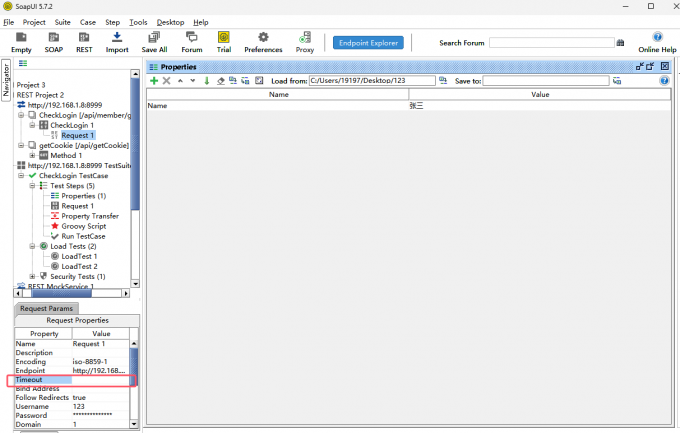This screenshot has width=680, height=433.
Task: Collapse the Load Tests (2) node
Action: click(32, 246)
